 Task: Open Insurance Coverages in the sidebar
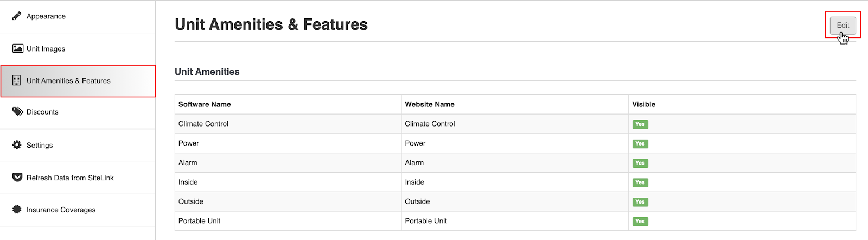(78, 210)
